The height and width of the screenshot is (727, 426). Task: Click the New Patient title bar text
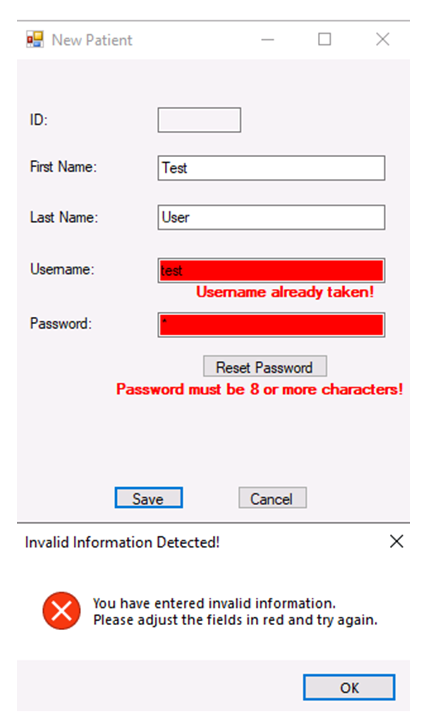pos(92,40)
